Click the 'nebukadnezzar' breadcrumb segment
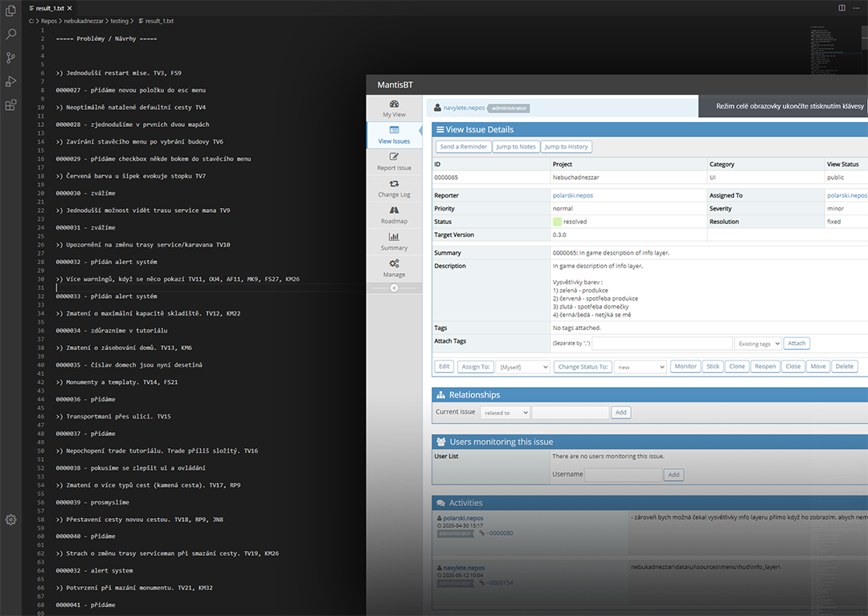The width and height of the screenshot is (868, 616). pyautogui.click(x=84, y=21)
